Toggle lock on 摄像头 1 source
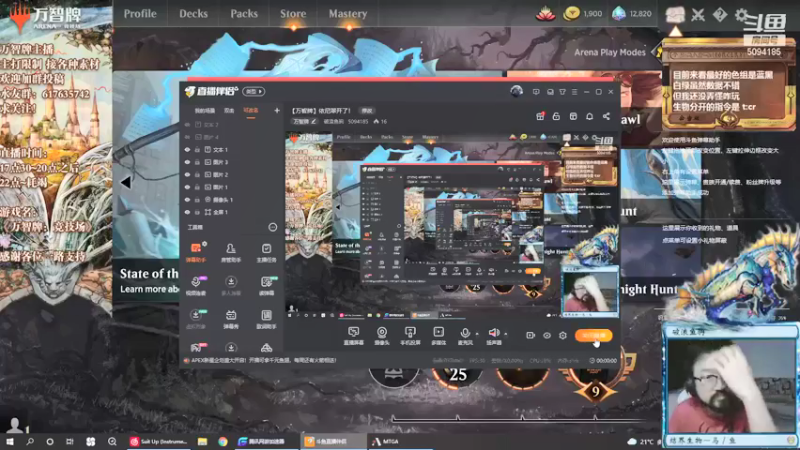The width and height of the screenshot is (800, 450). tap(197, 199)
